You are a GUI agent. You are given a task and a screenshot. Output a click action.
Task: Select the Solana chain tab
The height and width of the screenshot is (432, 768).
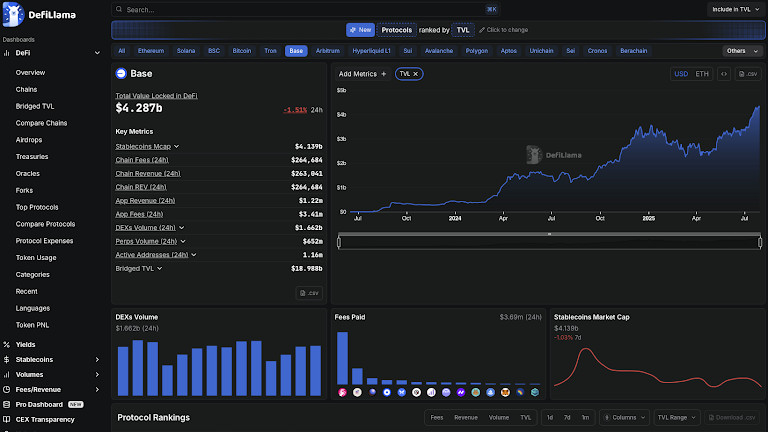[186, 51]
